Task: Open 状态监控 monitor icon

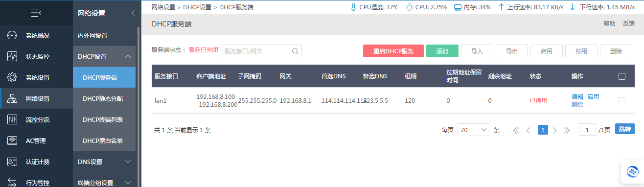Action: coord(13,56)
